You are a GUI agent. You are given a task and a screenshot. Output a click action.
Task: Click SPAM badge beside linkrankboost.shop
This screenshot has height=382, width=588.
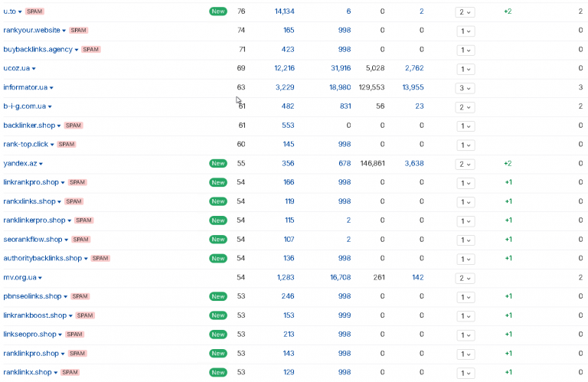coord(85,315)
